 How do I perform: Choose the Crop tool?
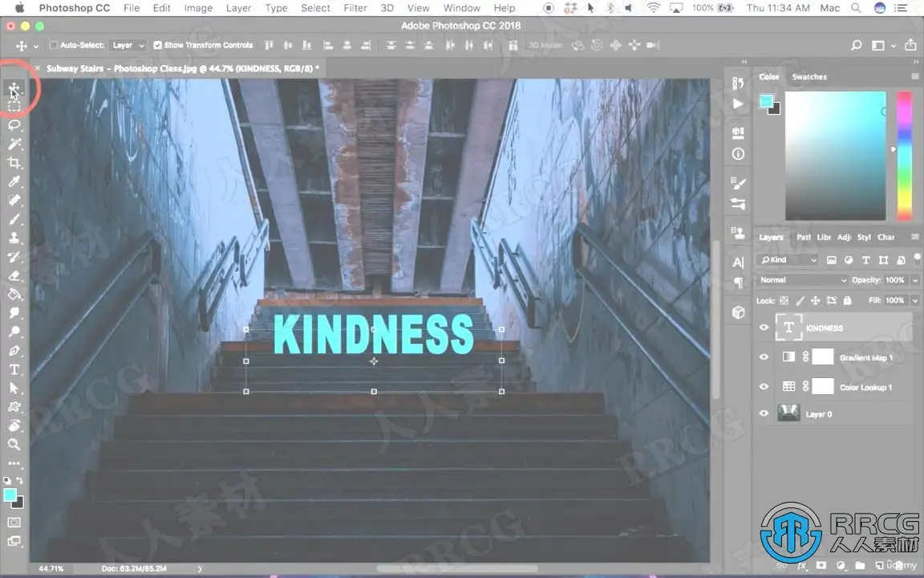(14, 164)
